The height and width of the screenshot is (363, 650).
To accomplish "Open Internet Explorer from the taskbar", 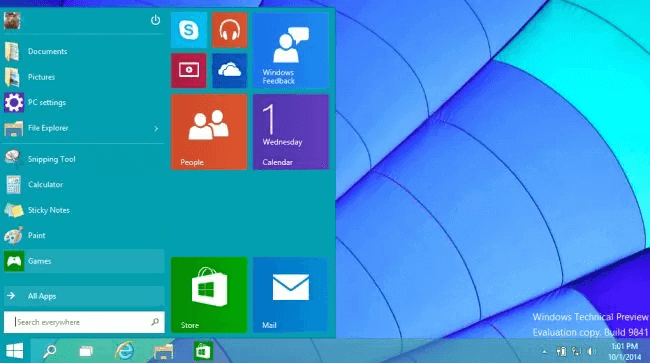I will click(124, 351).
